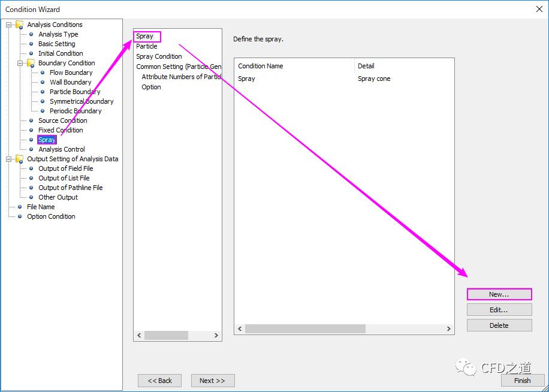Click left arrow of sub-step list scrollbar

[140, 335]
